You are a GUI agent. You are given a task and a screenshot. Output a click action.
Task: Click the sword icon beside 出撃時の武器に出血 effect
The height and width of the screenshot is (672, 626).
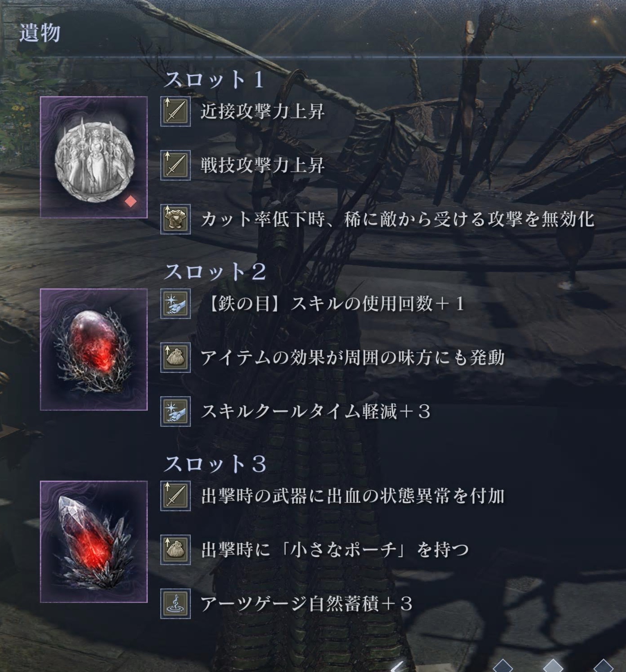pyautogui.click(x=176, y=495)
